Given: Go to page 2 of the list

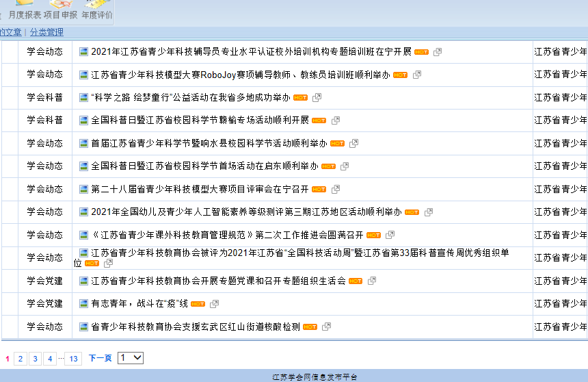Looking at the screenshot, I should pyautogui.click(x=21, y=359).
